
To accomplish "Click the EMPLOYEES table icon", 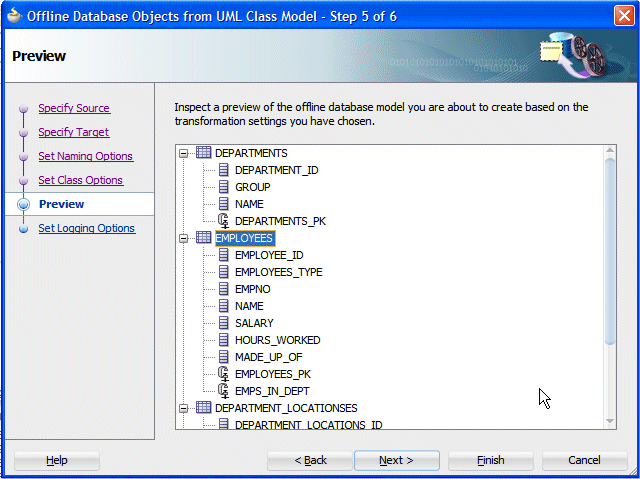I will click(203, 237).
